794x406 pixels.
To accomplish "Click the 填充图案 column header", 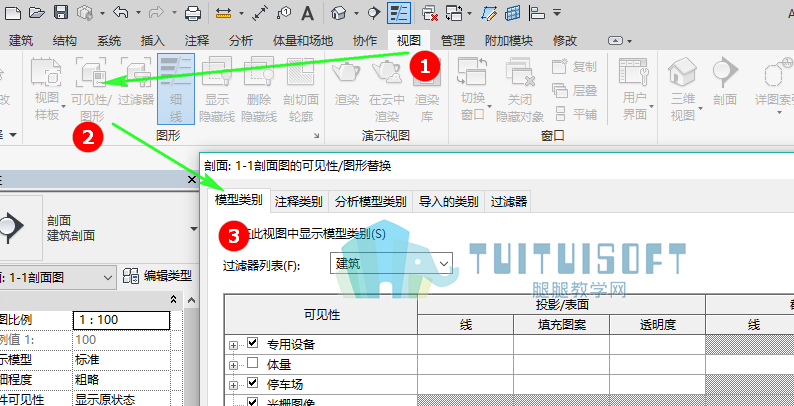I will click(x=561, y=324).
